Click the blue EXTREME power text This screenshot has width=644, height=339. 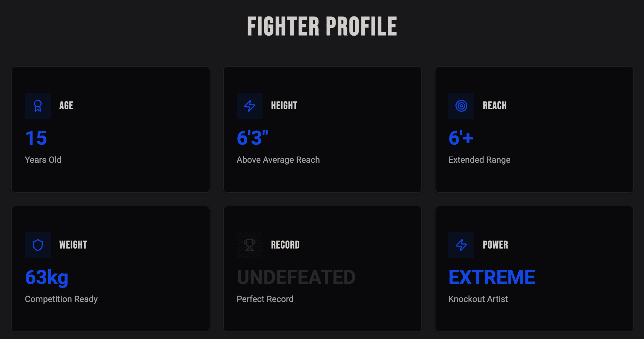tap(492, 277)
